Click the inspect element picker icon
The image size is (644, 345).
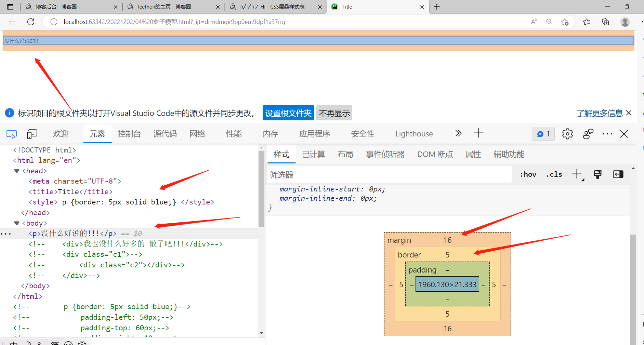(12, 134)
